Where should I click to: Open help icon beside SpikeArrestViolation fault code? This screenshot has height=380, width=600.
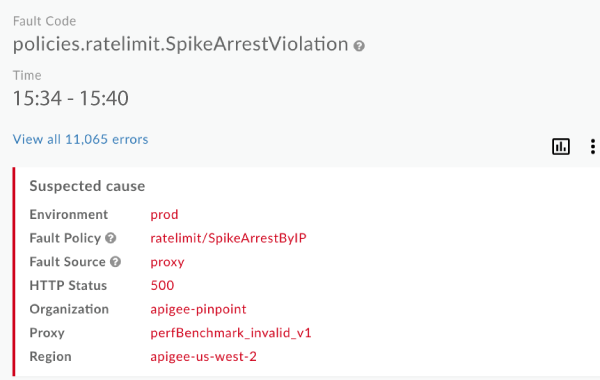pyautogui.click(x=359, y=46)
